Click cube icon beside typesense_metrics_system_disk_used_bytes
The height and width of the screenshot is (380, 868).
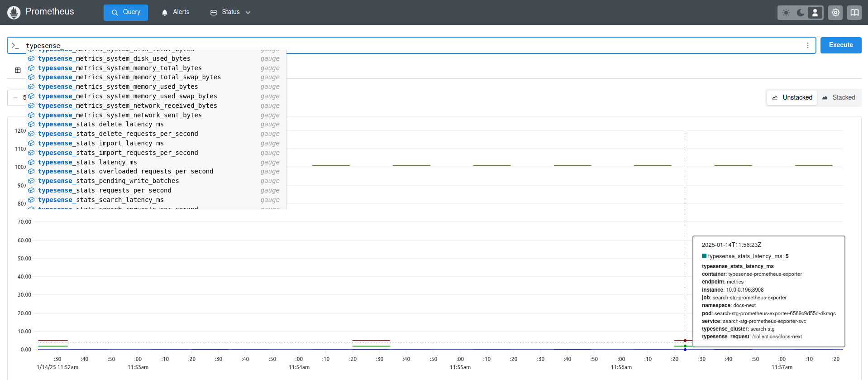31,58
